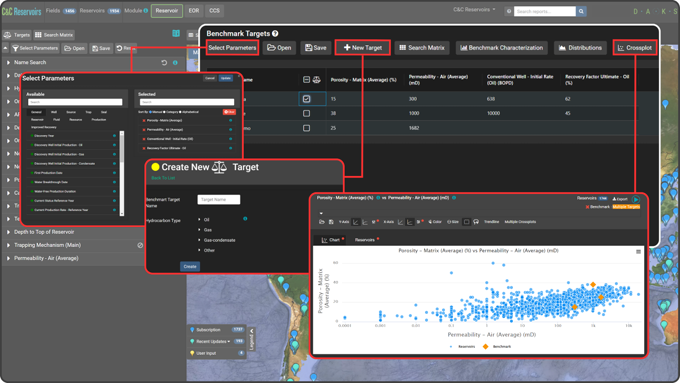The height and width of the screenshot is (383, 680).
Task: Click the Create button
Action: click(190, 266)
